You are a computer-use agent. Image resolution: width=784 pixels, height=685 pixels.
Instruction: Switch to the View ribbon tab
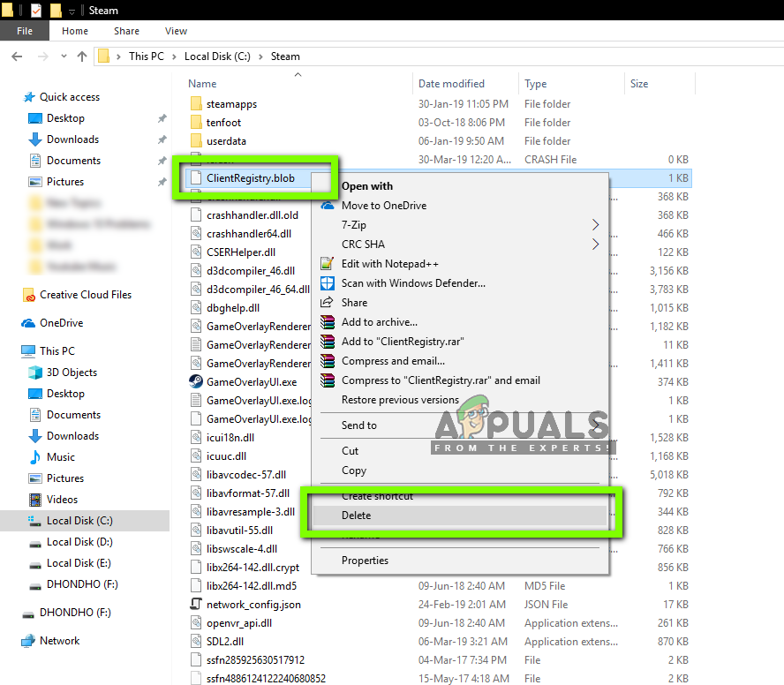coord(176,31)
